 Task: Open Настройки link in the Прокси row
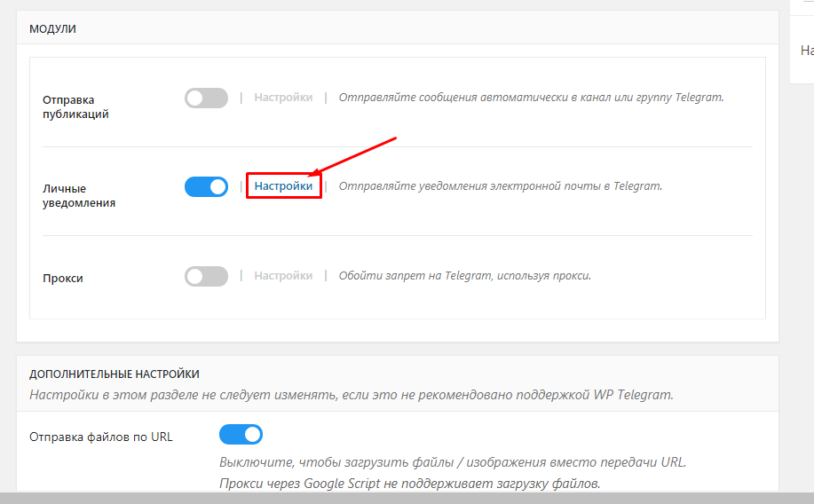(283, 276)
